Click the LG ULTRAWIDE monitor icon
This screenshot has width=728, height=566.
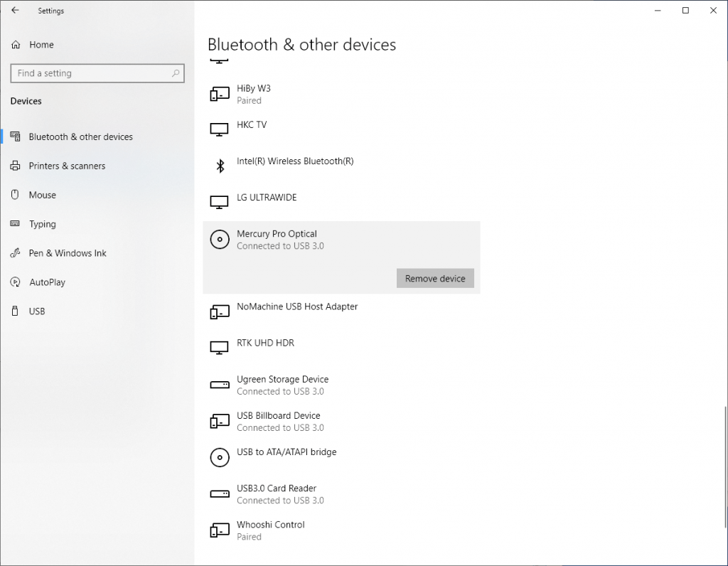tap(219, 202)
